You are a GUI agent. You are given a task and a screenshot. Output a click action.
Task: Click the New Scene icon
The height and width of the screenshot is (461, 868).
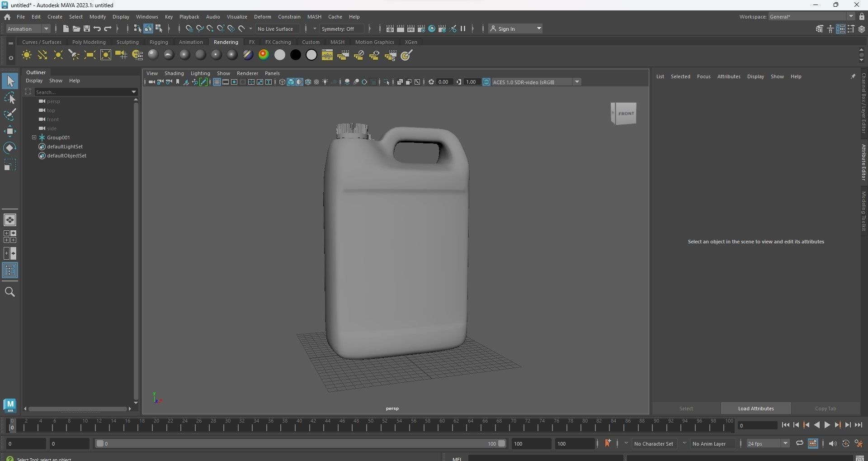66,29
